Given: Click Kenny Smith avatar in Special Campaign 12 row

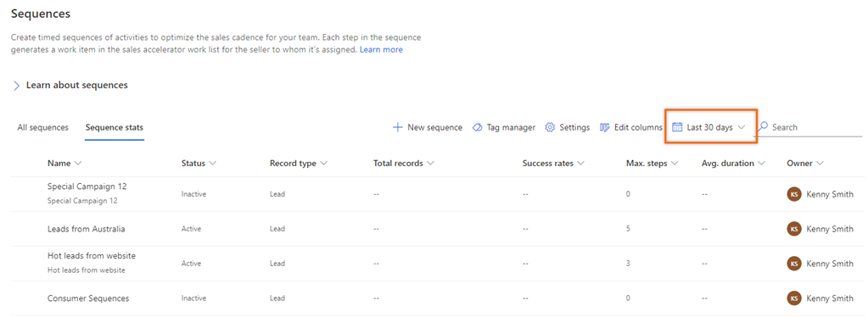Looking at the screenshot, I should [x=794, y=194].
